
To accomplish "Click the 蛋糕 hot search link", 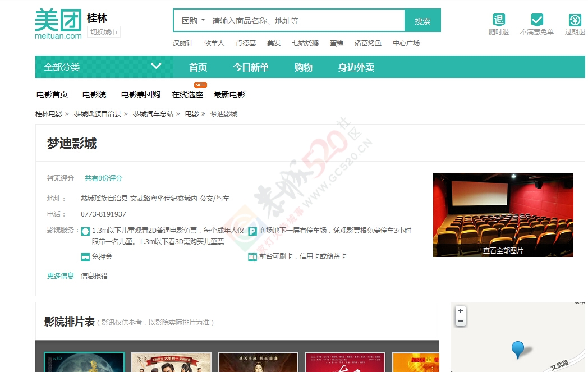I will click(x=337, y=43).
